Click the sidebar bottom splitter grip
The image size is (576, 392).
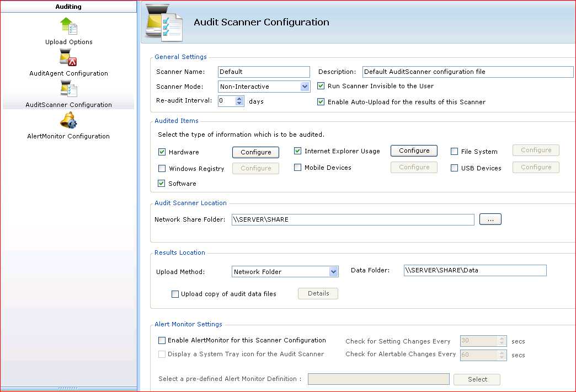68,388
